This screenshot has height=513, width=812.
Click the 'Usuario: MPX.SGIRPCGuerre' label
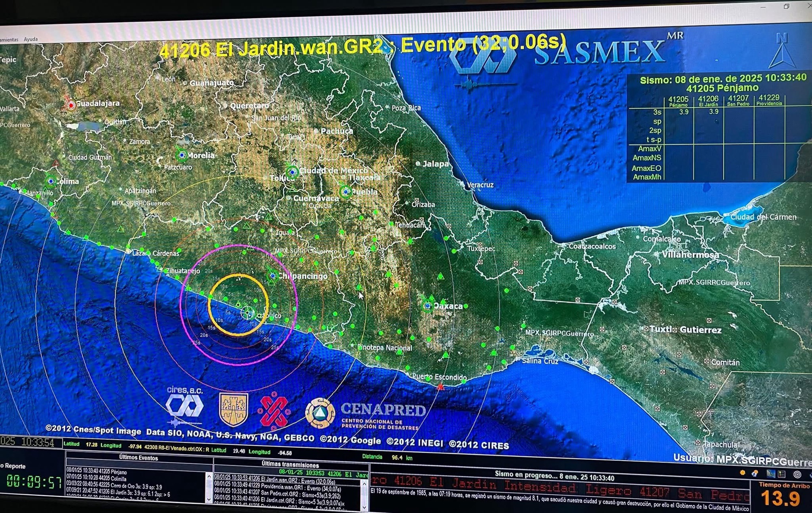pos(742,459)
